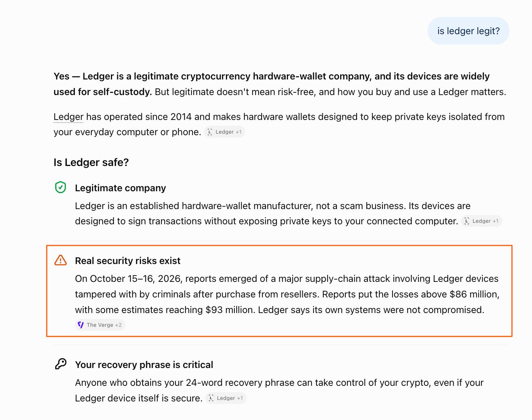Click the bold text "used for self-custody."
This screenshot has width=532, height=420.
click(103, 92)
